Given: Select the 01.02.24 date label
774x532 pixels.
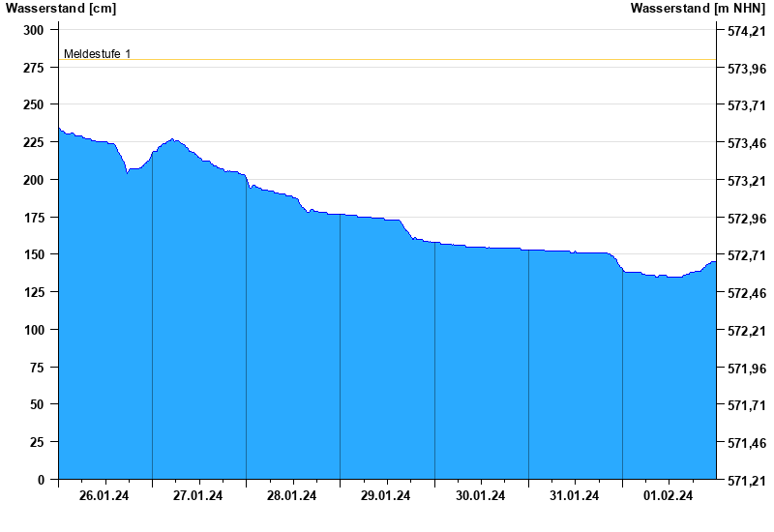Looking at the screenshot, I should 668,495.
